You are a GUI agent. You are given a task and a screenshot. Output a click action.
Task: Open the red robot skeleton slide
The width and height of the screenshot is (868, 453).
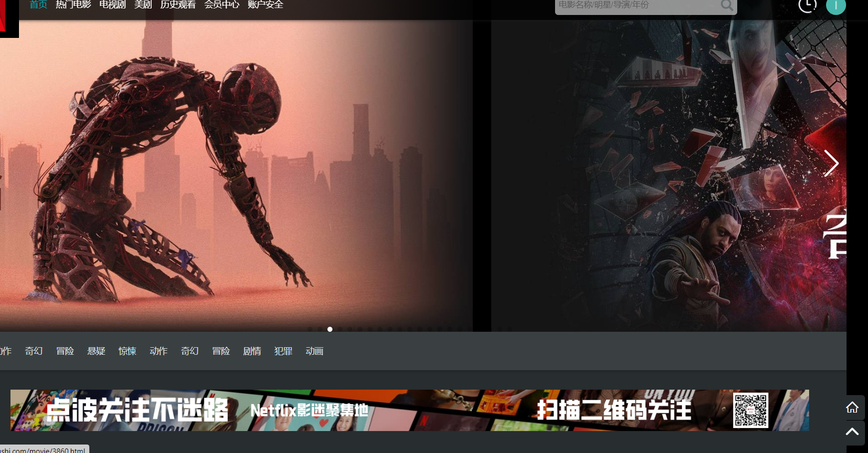pyautogui.click(x=236, y=176)
